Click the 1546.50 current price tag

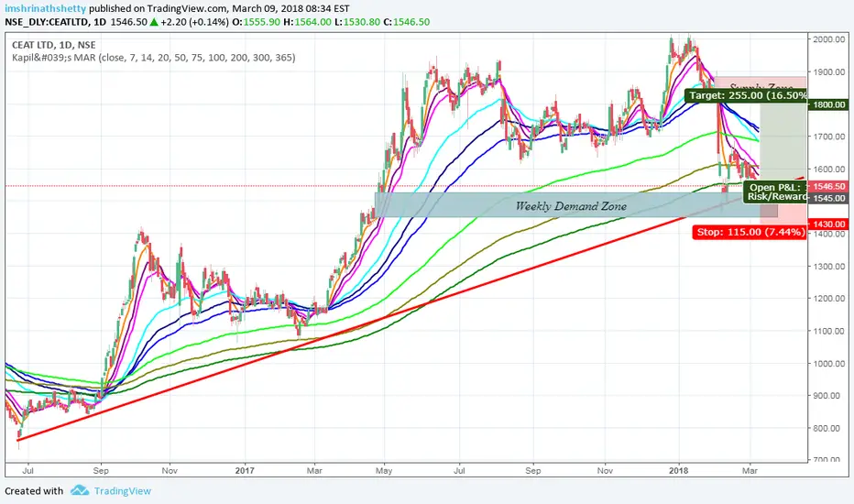coord(829,186)
